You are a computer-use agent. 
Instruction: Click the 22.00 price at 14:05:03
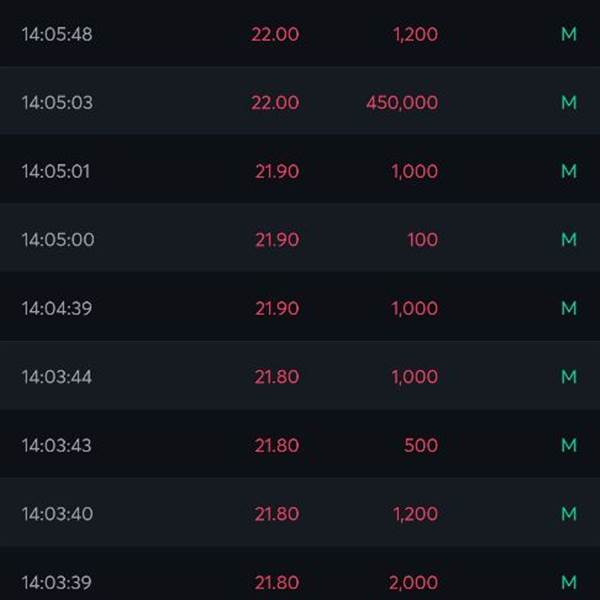(275, 103)
